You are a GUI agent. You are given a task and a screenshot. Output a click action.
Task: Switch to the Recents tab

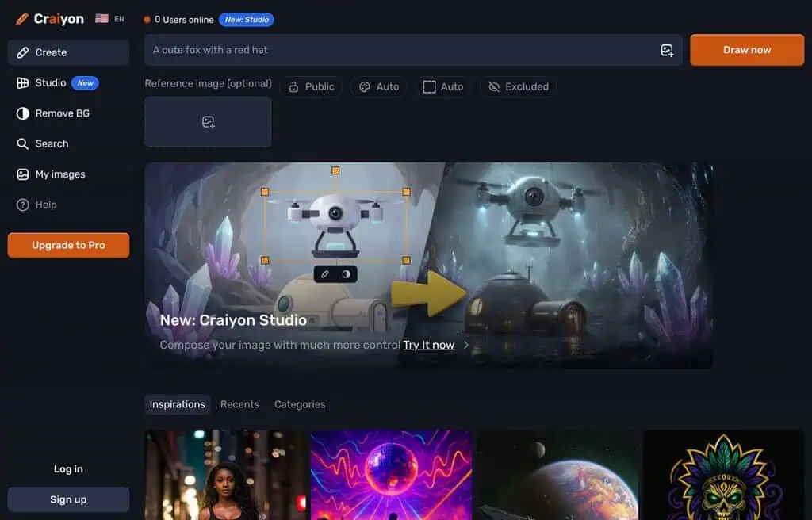(239, 404)
